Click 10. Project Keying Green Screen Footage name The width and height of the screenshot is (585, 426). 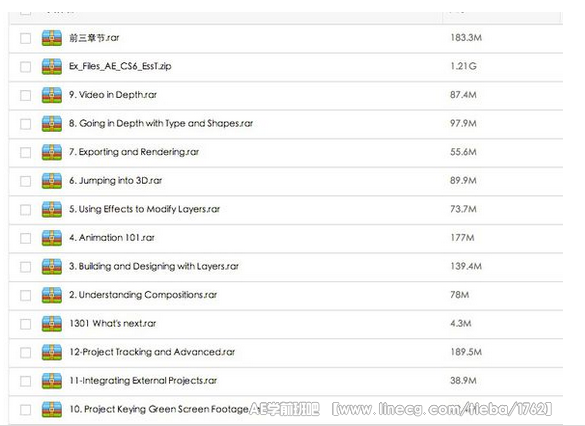click(x=159, y=409)
